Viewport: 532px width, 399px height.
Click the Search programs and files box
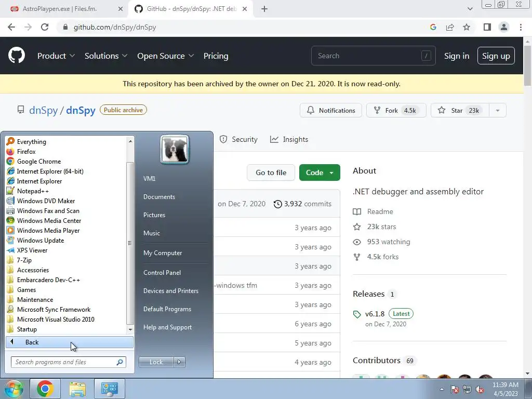coord(68,362)
